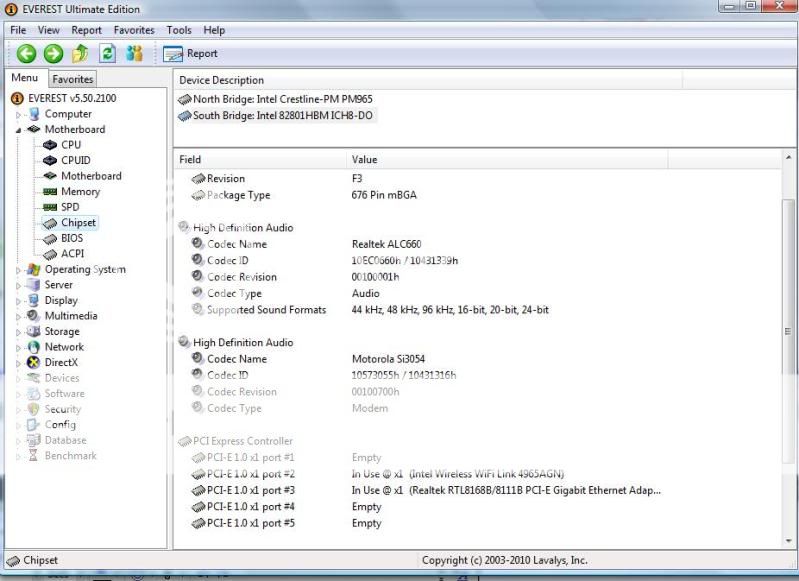This screenshot has height=581, width=799.
Task: Click the two-people users icon in toolbar
Action: 134,54
